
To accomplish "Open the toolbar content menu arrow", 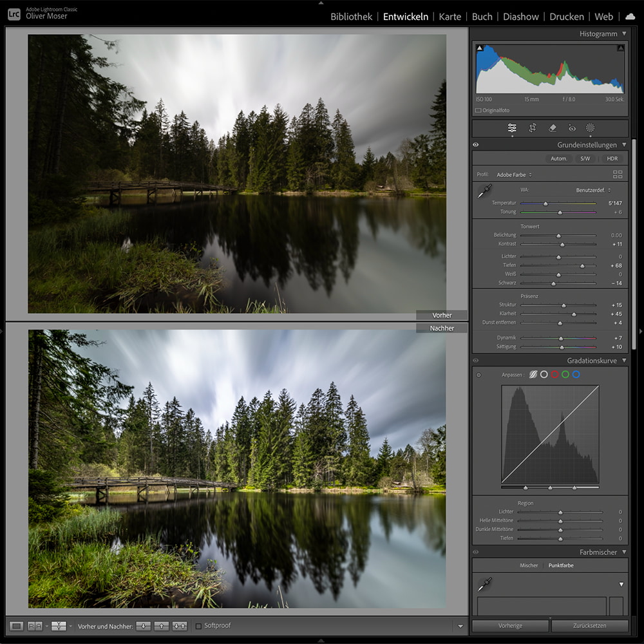I will point(460,627).
